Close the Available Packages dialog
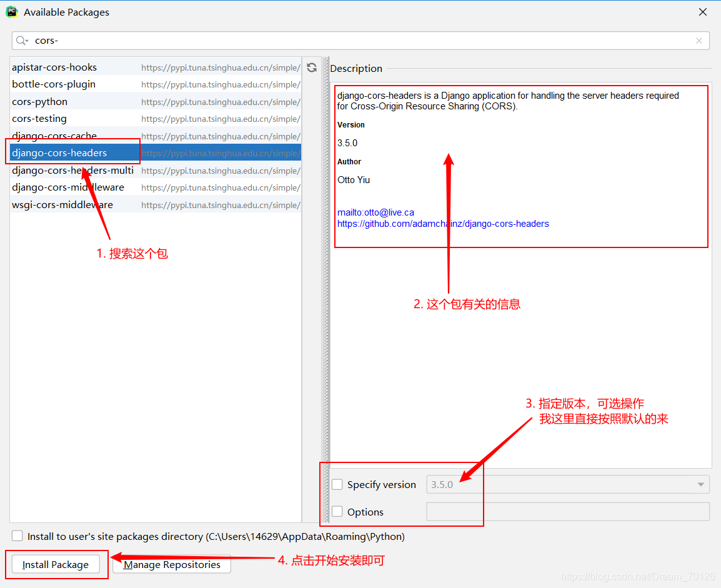The image size is (721, 588). [x=703, y=12]
